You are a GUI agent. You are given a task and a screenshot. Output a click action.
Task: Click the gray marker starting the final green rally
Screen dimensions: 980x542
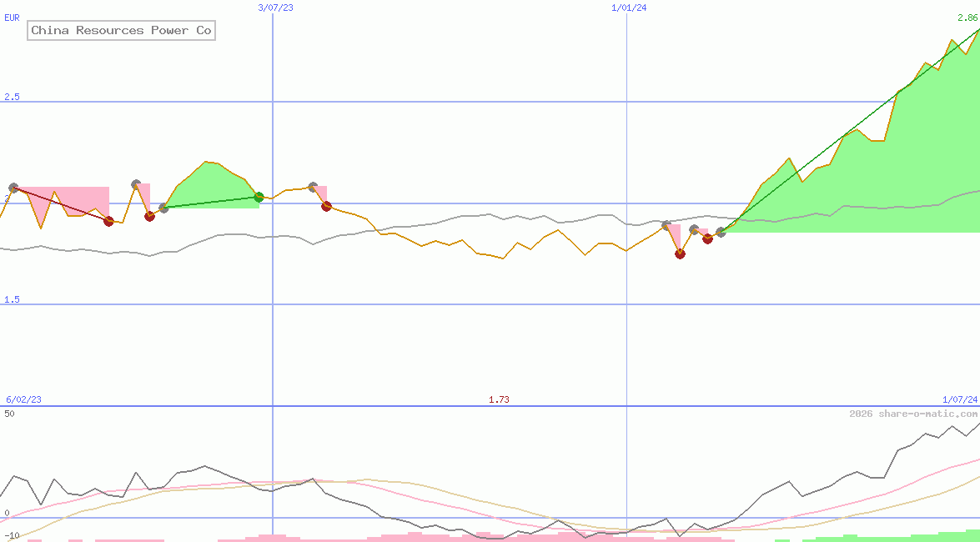click(721, 233)
